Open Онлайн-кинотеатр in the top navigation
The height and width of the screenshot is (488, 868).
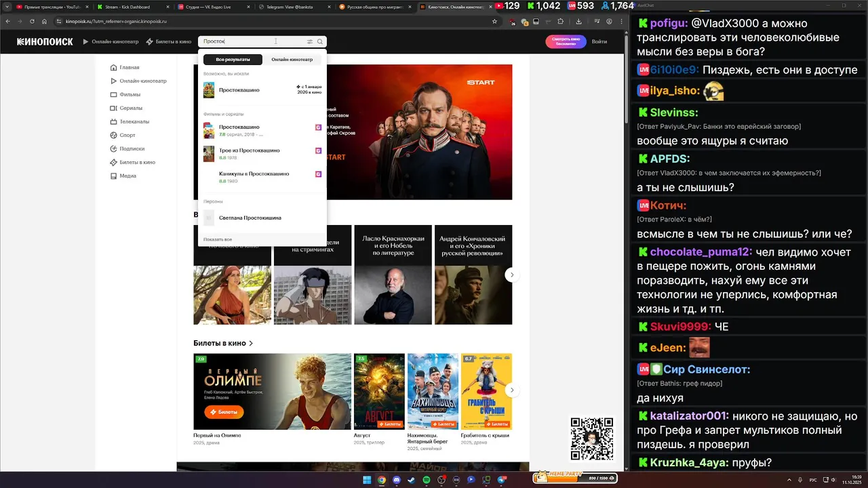point(111,41)
